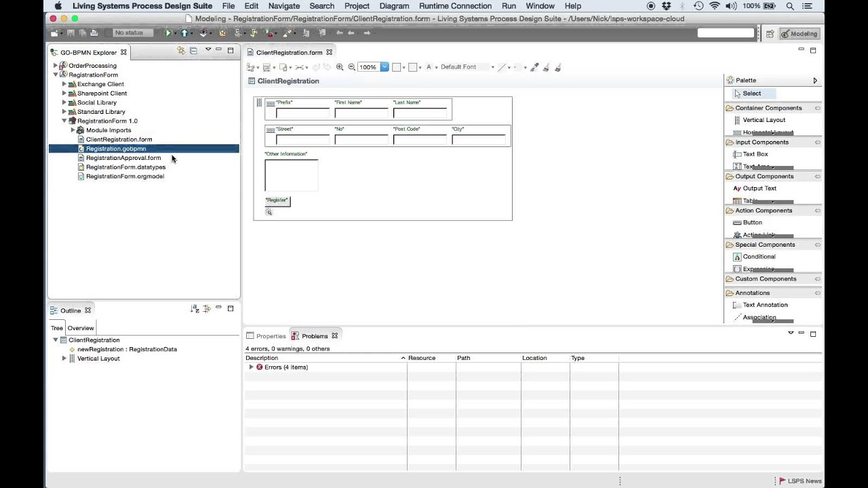The width and height of the screenshot is (868, 488).
Task: Click the blue upload arrow toolbar icon
Action: [184, 33]
